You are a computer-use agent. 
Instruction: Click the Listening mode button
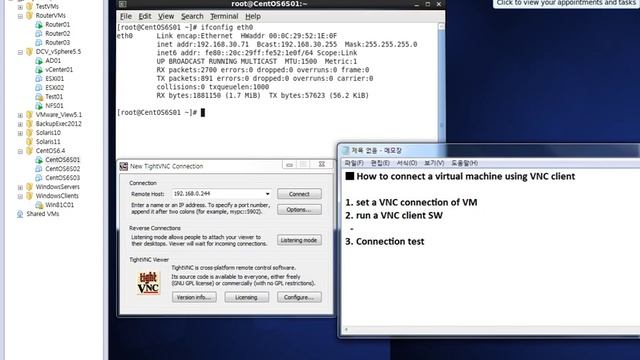pyautogui.click(x=299, y=240)
